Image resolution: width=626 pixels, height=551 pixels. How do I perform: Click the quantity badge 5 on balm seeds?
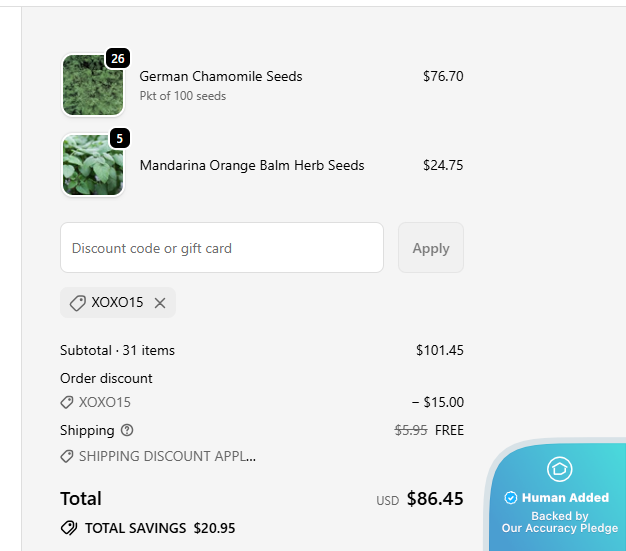pos(119,139)
